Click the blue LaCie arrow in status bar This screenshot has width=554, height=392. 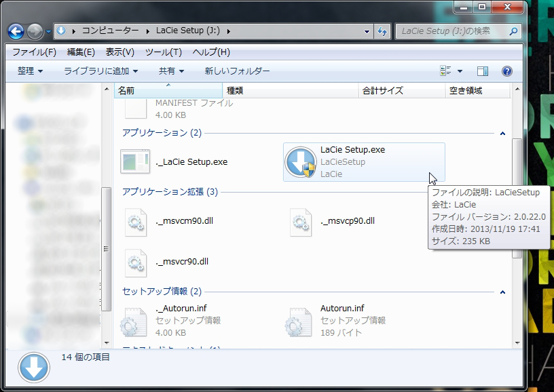(x=32, y=366)
